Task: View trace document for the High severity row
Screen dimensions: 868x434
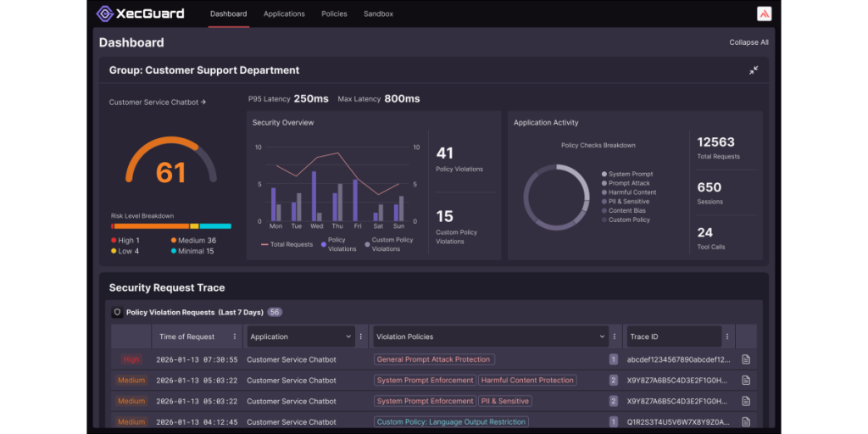Action: [746, 359]
